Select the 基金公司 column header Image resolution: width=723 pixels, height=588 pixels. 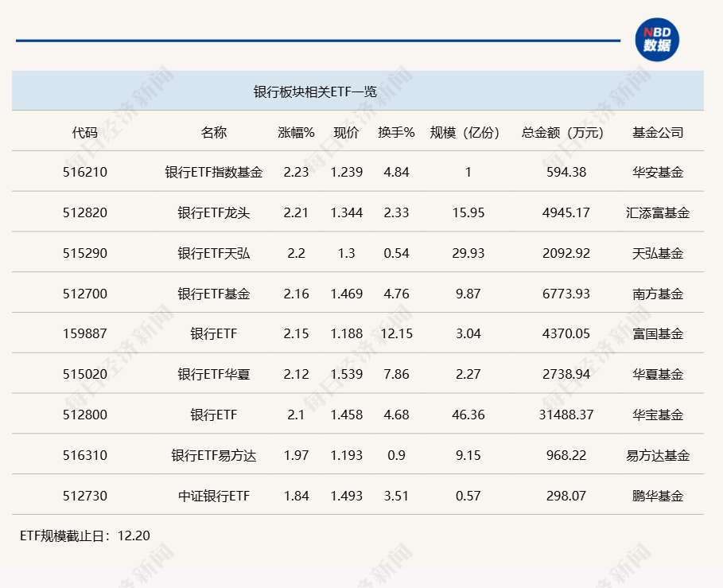pos(658,133)
